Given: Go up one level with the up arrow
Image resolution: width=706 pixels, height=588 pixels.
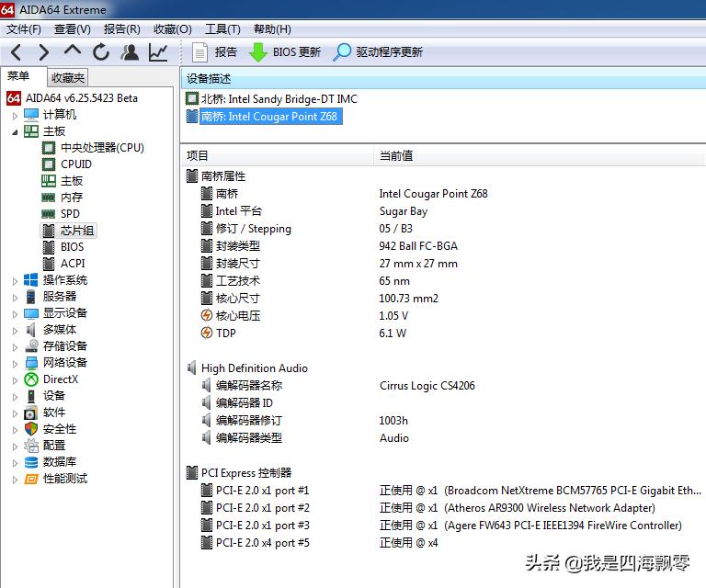Looking at the screenshot, I should click(x=73, y=51).
